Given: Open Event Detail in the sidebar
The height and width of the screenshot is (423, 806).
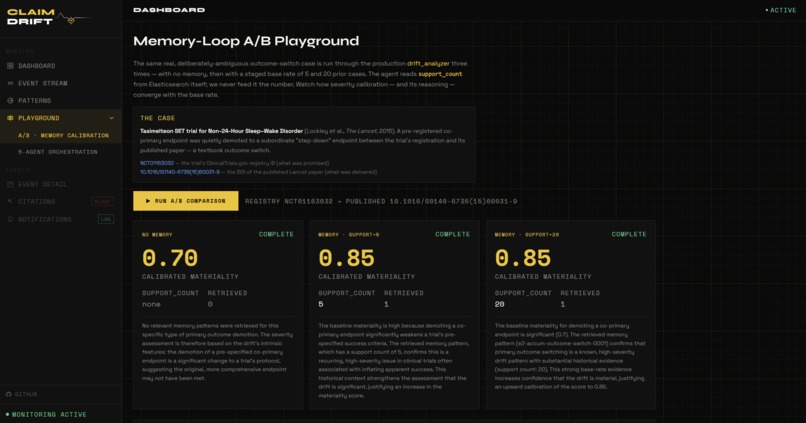Looking at the screenshot, I should pos(61,184).
